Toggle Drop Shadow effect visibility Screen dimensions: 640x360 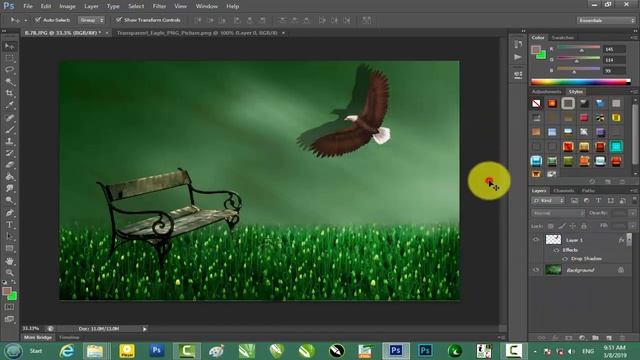pyautogui.click(x=565, y=259)
